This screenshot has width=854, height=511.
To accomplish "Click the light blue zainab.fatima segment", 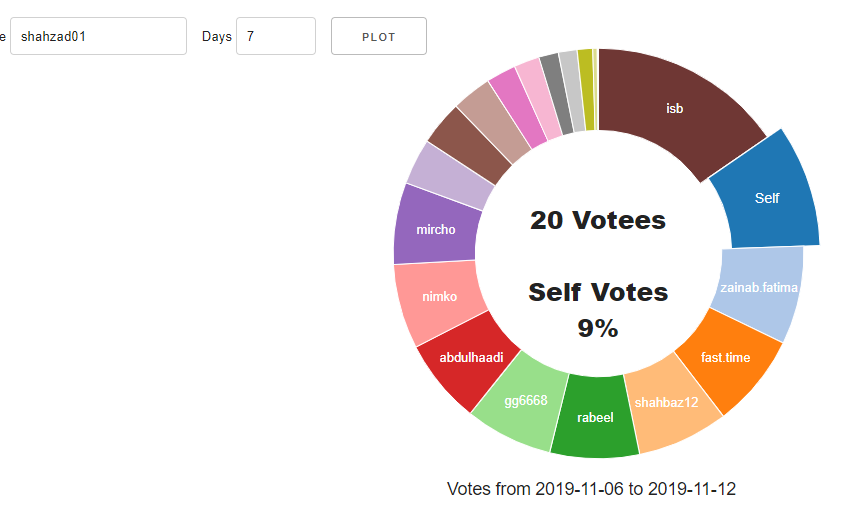I will 759,288.
